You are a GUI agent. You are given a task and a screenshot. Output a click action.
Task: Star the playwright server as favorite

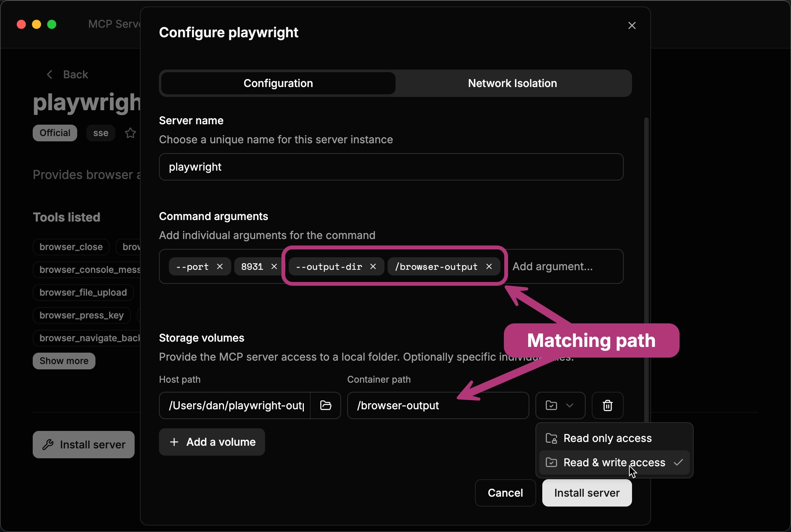click(130, 133)
